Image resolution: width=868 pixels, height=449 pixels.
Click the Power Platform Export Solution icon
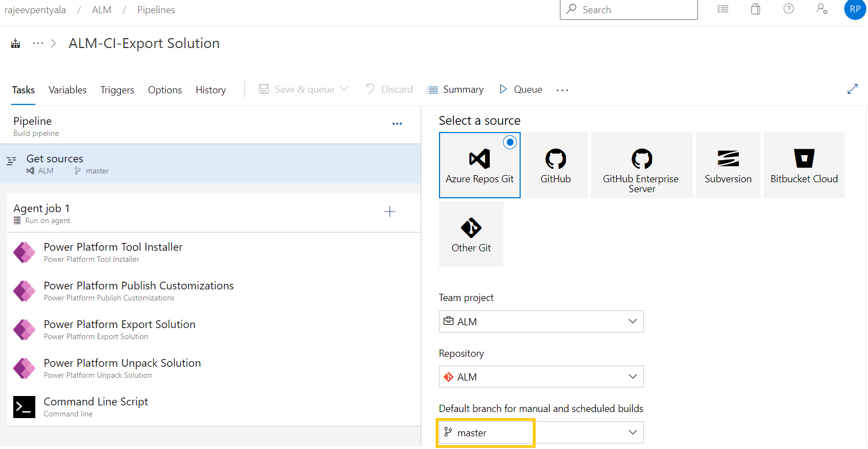click(x=24, y=330)
